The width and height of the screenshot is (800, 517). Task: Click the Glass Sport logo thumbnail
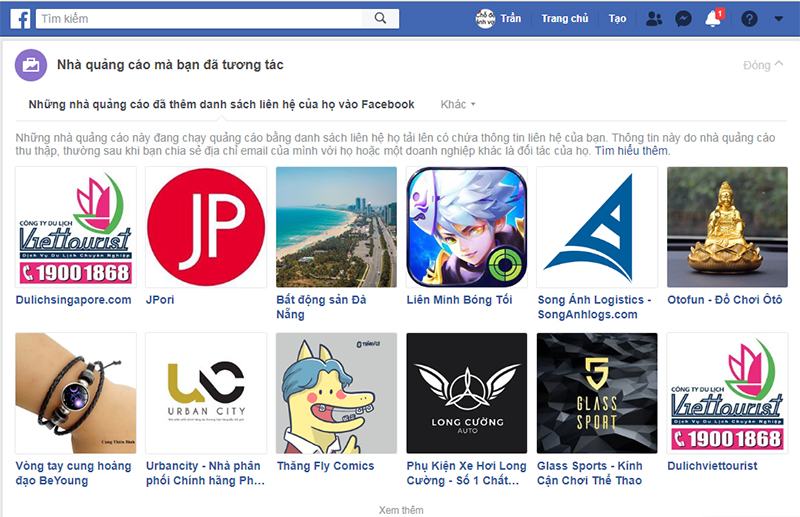(597, 393)
